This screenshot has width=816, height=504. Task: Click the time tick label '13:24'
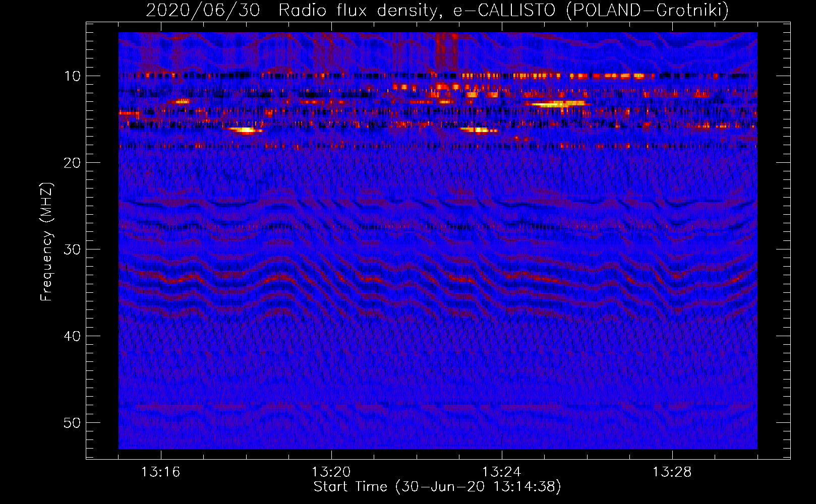tap(501, 472)
